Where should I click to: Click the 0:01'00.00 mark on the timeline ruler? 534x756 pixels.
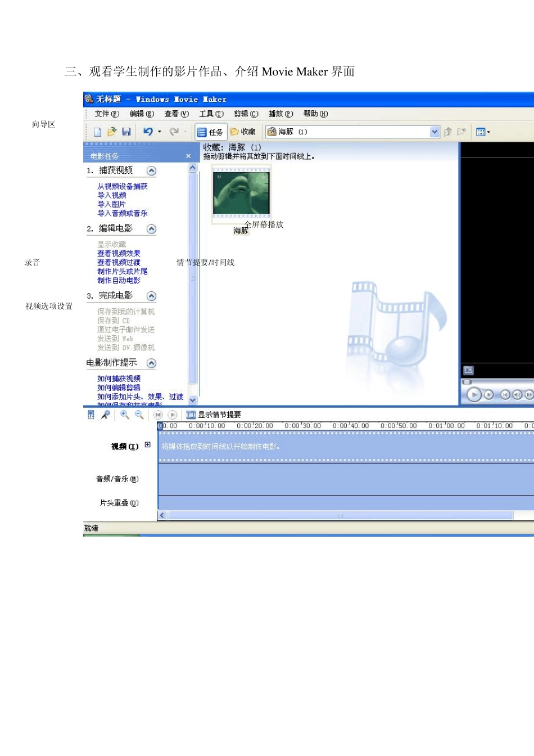click(x=446, y=426)
